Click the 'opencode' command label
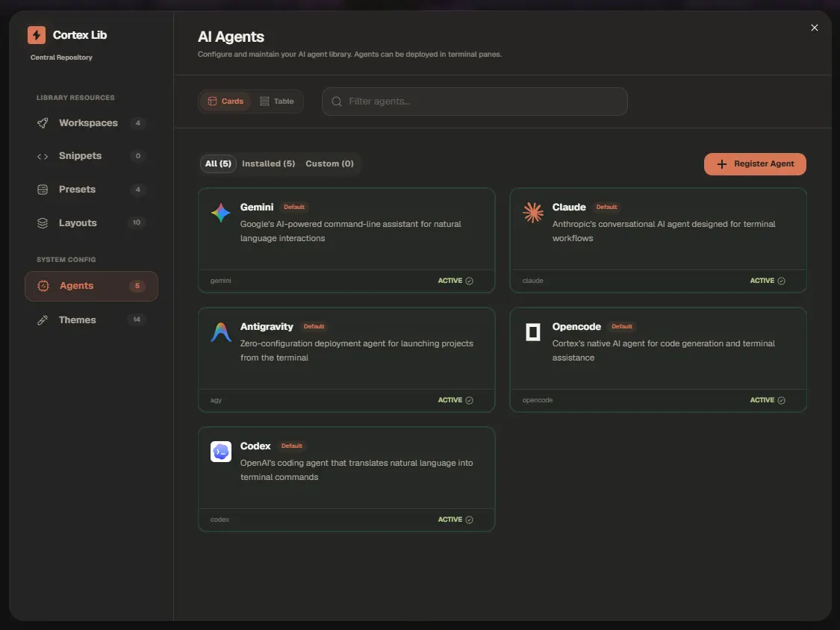840x630 pixels. click(x=538, y=400)
